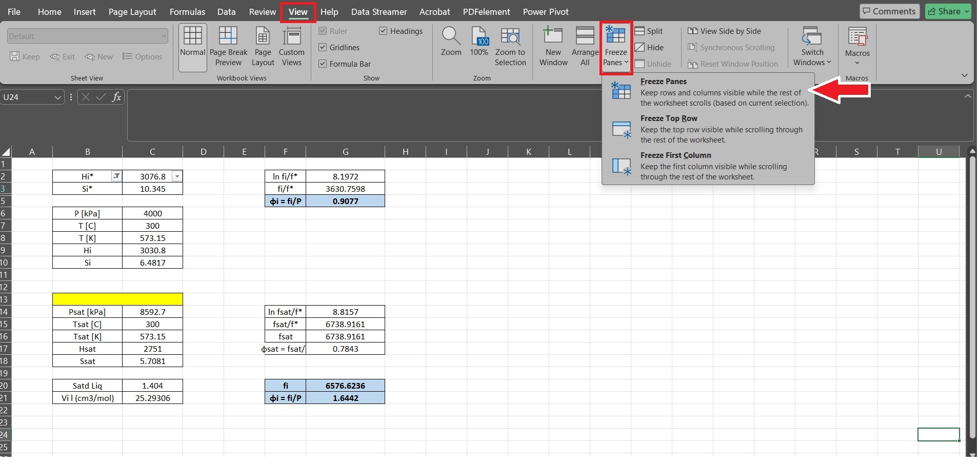
Task: Create New sheet view
Action: tap(99, 57)
